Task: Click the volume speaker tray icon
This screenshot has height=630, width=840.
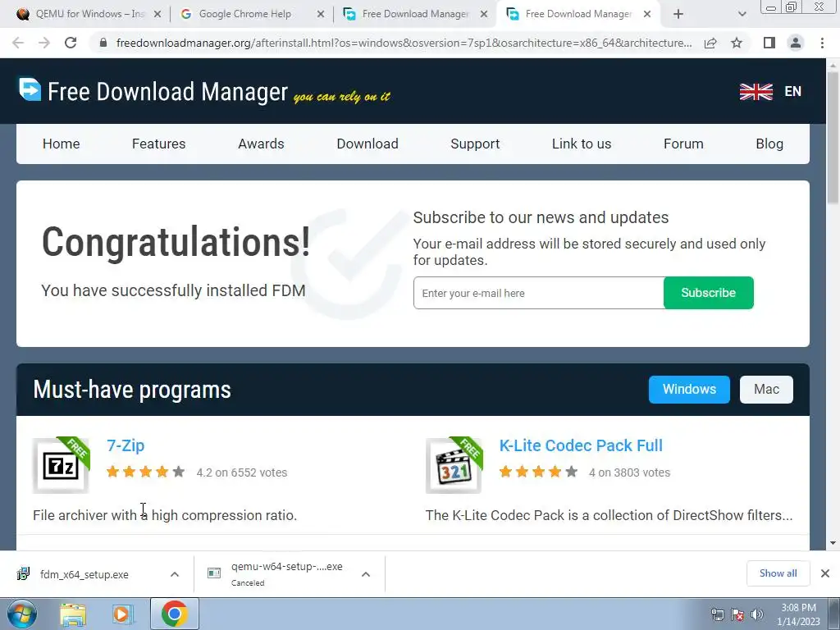Action: pyautogui.click(x=757, y=615)
